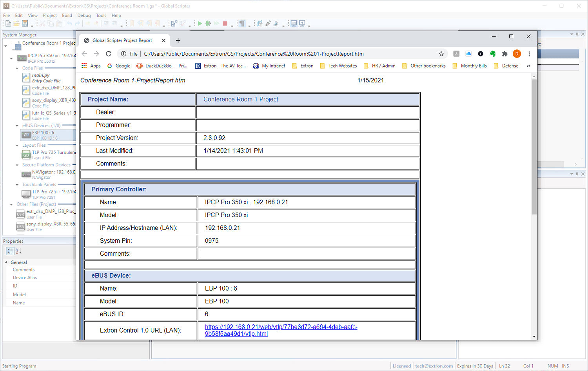Reload the Project Report page
588x371 pixels.
109,54
